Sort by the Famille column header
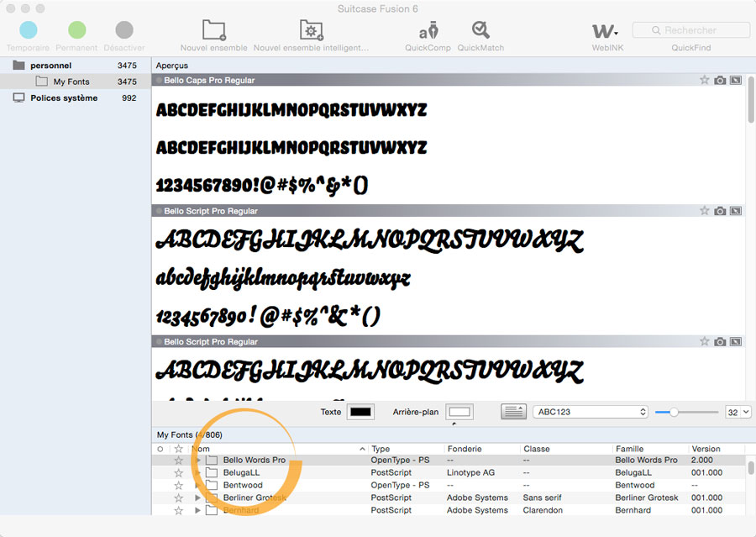 [650, 449]
